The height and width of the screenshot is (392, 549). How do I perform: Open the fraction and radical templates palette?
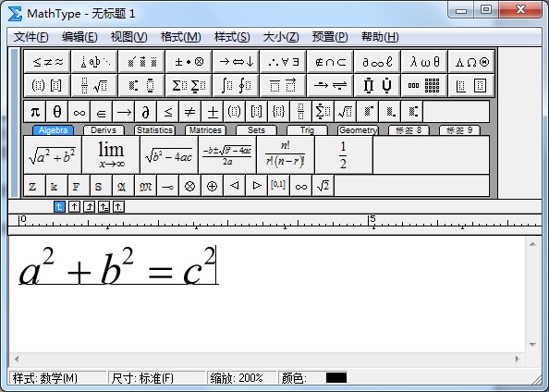coord(94,85)
